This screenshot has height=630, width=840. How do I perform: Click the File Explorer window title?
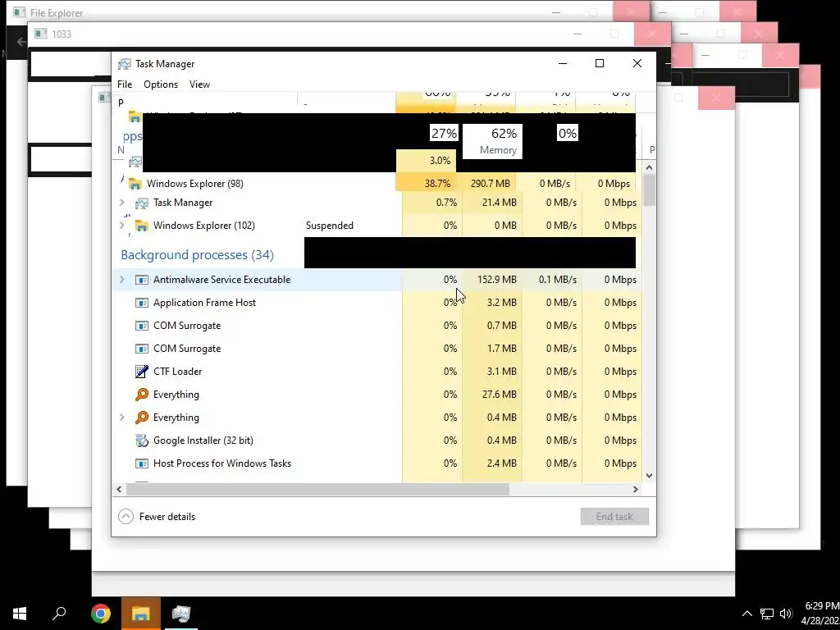coord(57,12)
